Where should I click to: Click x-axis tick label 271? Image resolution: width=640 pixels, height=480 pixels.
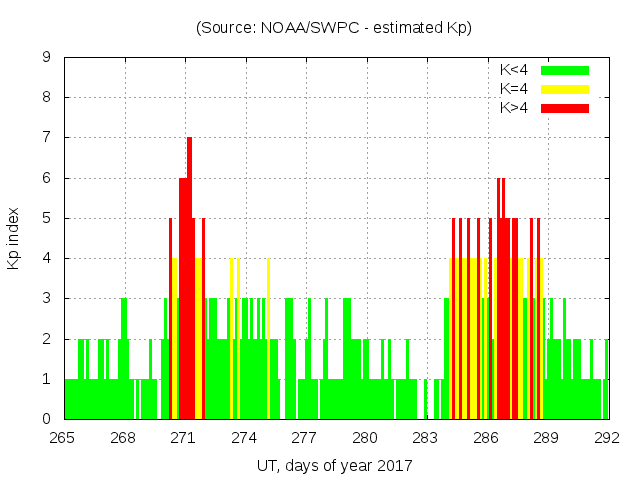tap(184, 438)
